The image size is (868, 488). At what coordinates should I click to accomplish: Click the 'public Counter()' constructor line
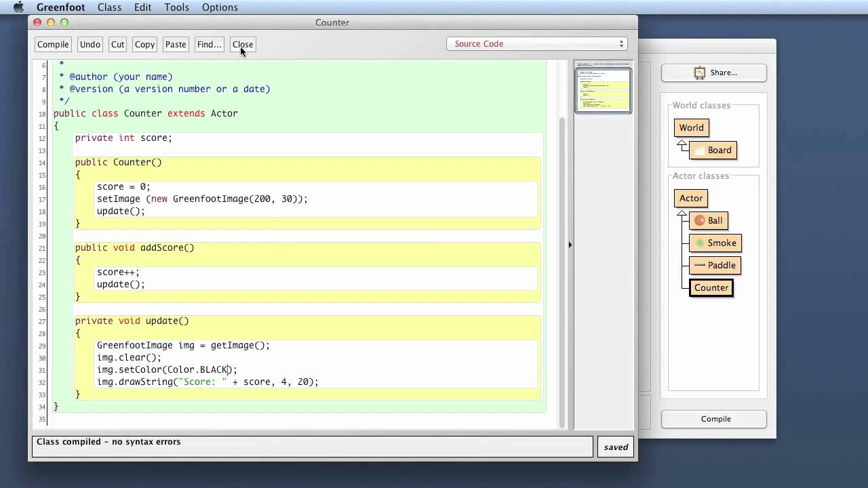[118, 162]
